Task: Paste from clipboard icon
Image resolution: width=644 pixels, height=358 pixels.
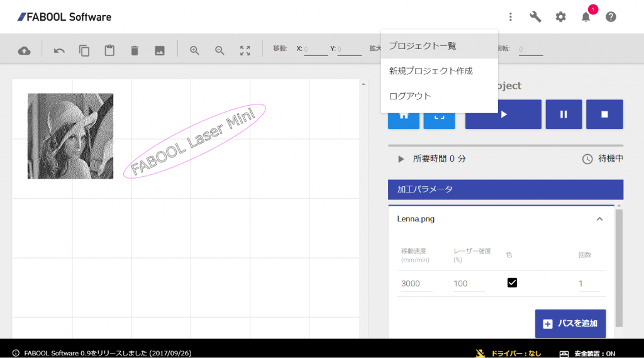Action: pos(109,50)
